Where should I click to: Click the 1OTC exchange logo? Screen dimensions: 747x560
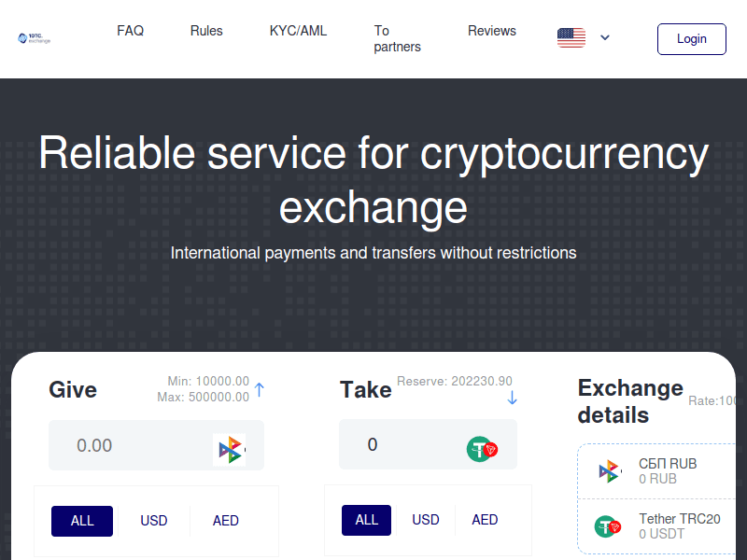pyautogui.click(x=35, y=38)
